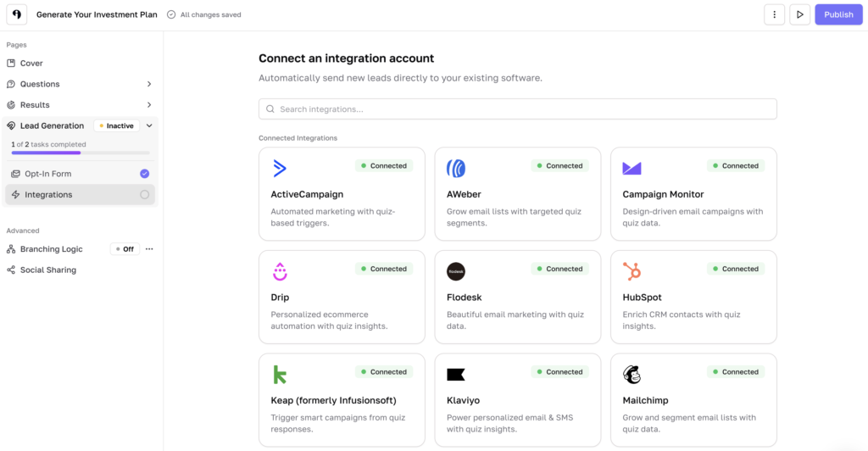Click the Klaviyo card title
The width and height of the screenshot is (868, 451).
(463, 400)
